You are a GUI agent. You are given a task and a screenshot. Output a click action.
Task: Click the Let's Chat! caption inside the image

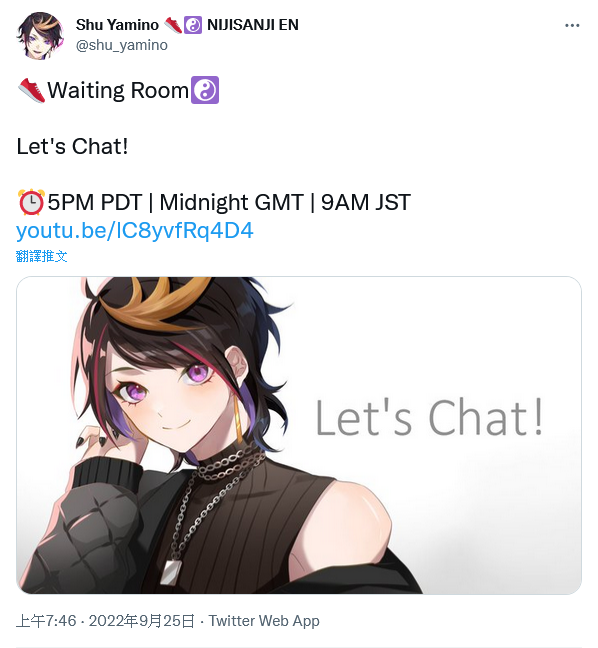429,417
